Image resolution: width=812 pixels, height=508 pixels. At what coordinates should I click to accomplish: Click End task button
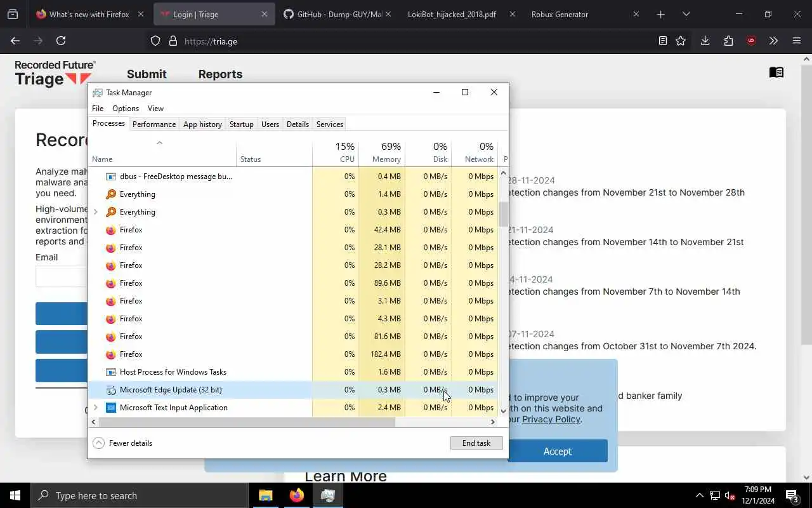coord(476,443)
